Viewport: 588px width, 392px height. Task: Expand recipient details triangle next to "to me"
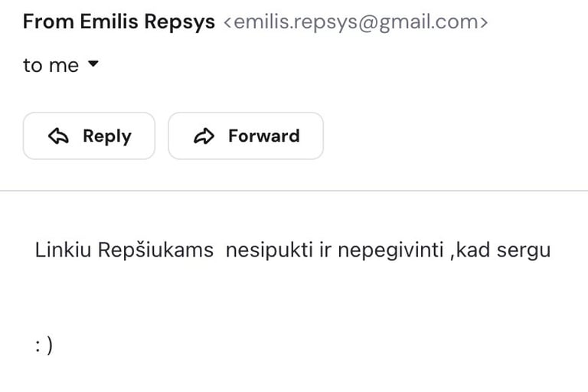[x=93, y=65]
